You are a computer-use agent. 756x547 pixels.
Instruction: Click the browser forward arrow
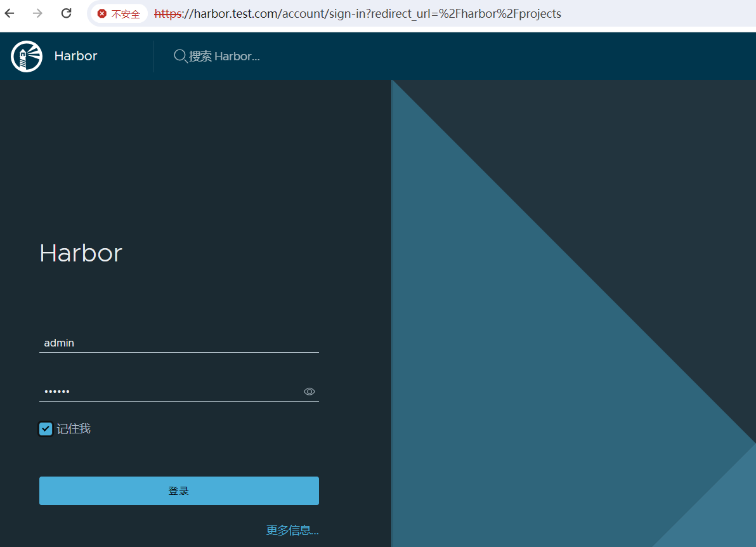[37, 13]
